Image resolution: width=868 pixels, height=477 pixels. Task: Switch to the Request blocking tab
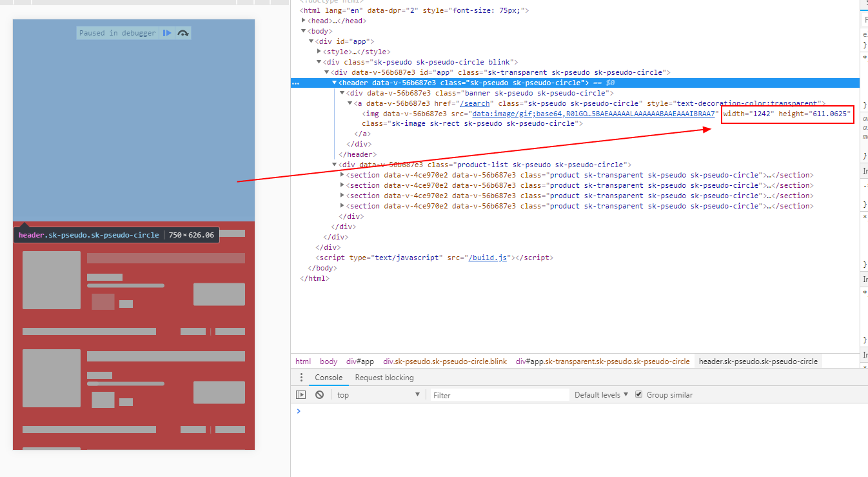[x=384, y=378]
